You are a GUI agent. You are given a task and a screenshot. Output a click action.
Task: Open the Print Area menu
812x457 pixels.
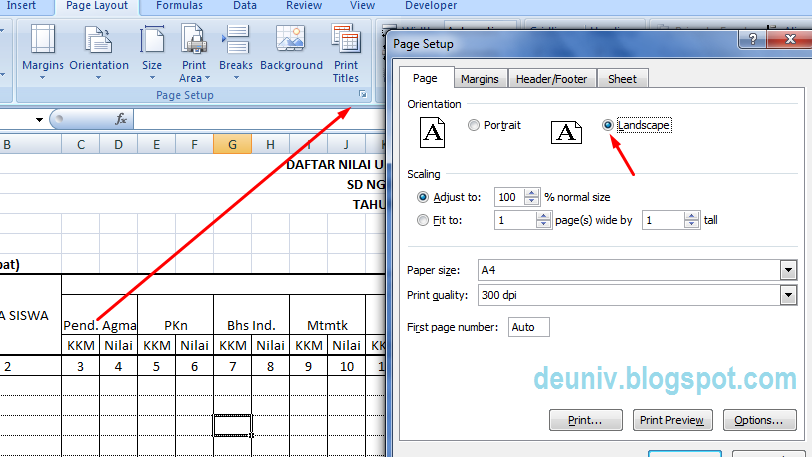194,52
